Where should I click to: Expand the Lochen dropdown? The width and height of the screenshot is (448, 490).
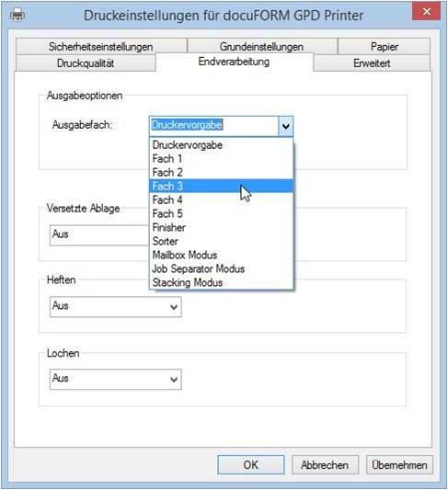pyautogui.click(x=116, y=379)
